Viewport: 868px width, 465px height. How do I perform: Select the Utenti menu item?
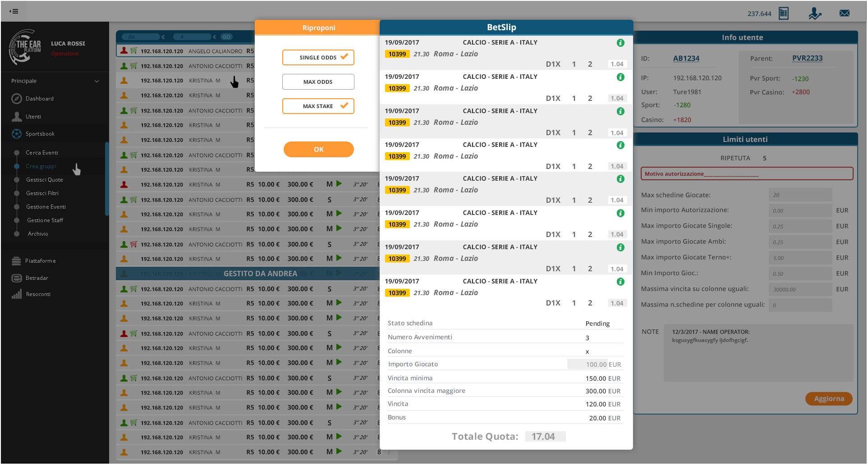(33, 117)
